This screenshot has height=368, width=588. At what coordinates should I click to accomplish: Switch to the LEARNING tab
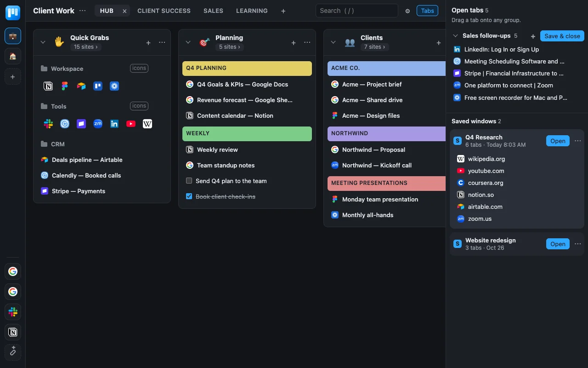coord(252,11)
